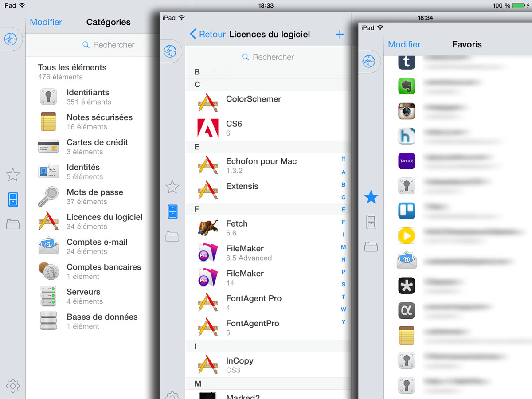Open Bases de données disk icon
Viewport: 532px width, 399px height.
click(49, 321)
